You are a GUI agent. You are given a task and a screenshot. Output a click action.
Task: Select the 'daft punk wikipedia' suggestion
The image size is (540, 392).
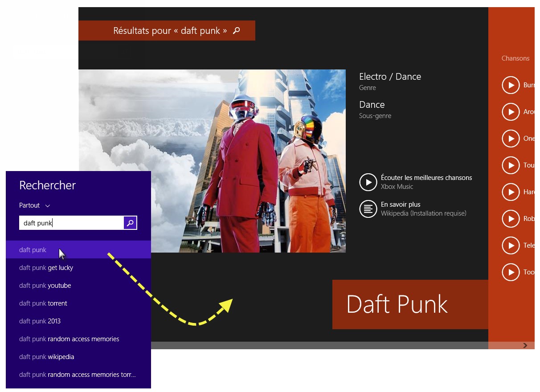click(46, 357)
